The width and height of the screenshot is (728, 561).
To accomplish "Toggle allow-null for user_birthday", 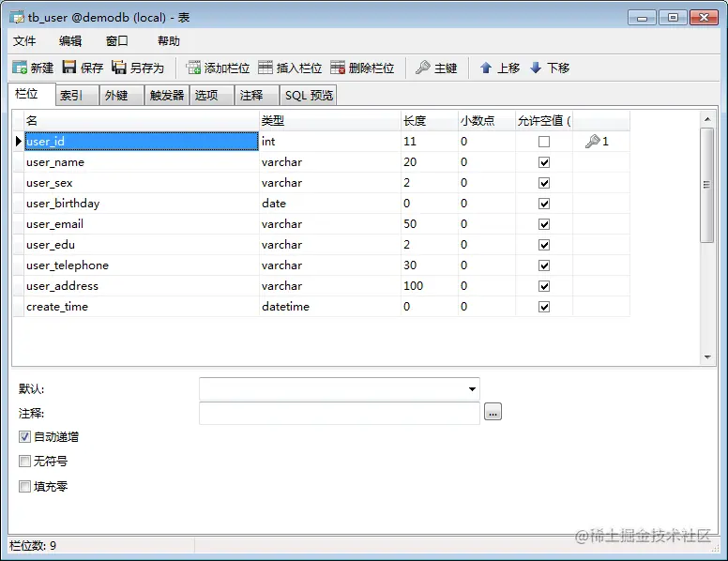I will pos(544,204).
